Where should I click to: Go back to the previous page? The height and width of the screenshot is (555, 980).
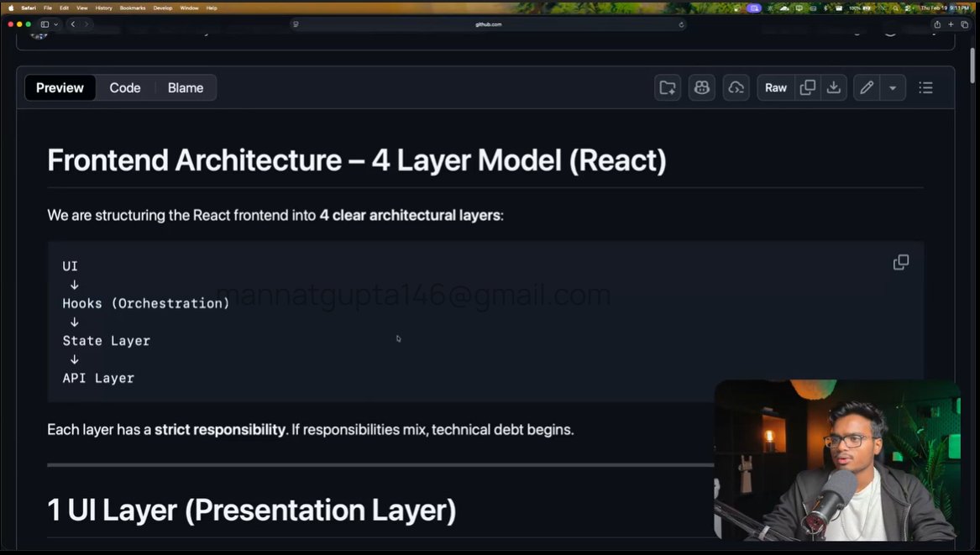click(73, 24)
